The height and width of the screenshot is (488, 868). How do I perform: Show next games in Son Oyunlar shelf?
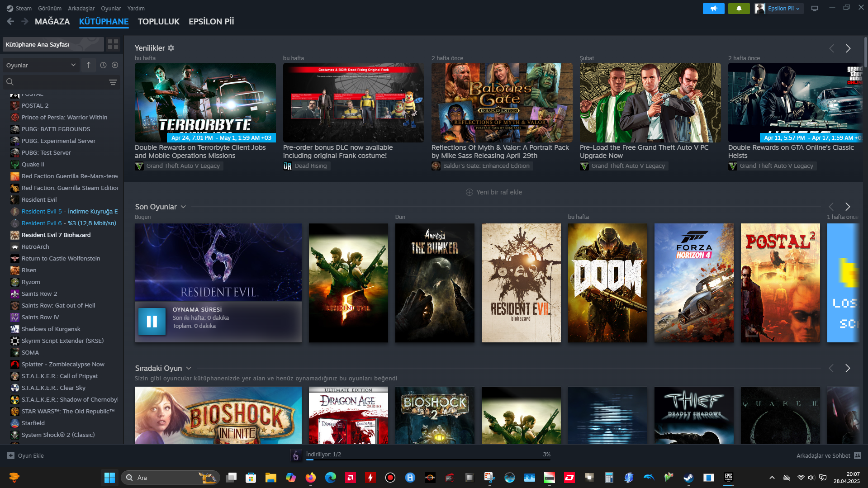pyautogui.click(x=848, y=207)
